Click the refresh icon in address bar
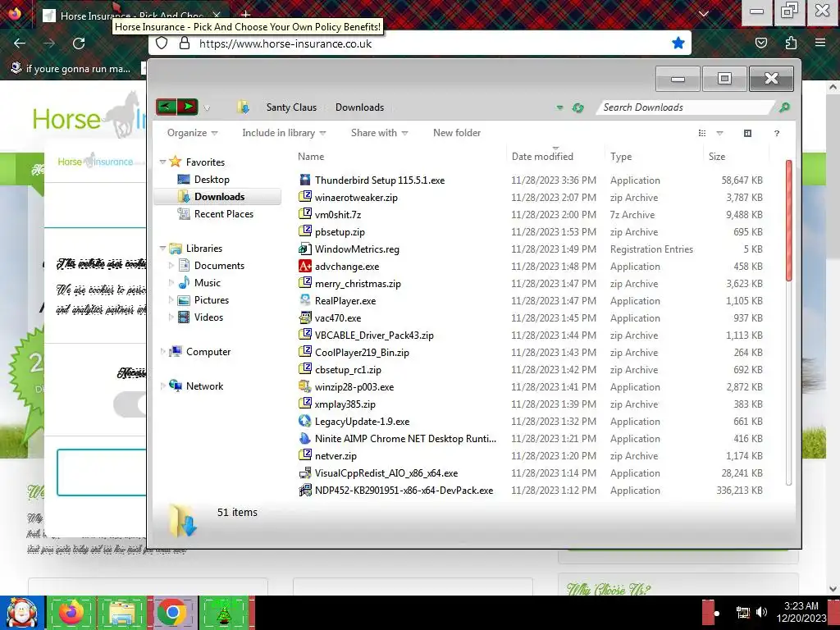This screenshot has height=630, width=840. pyautogui.click(x=577, y=107)
